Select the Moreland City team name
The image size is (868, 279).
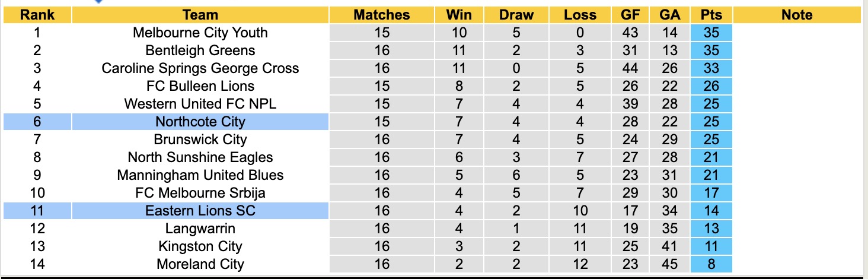[200, 264]
